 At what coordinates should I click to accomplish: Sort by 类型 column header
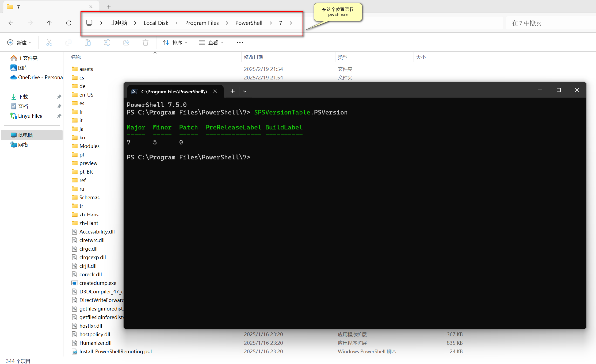[342, 57]
